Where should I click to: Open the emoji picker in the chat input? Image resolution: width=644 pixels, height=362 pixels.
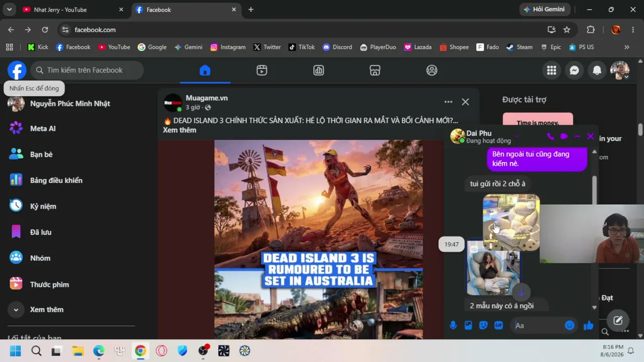pyautogui.click(x=570, y=325)
